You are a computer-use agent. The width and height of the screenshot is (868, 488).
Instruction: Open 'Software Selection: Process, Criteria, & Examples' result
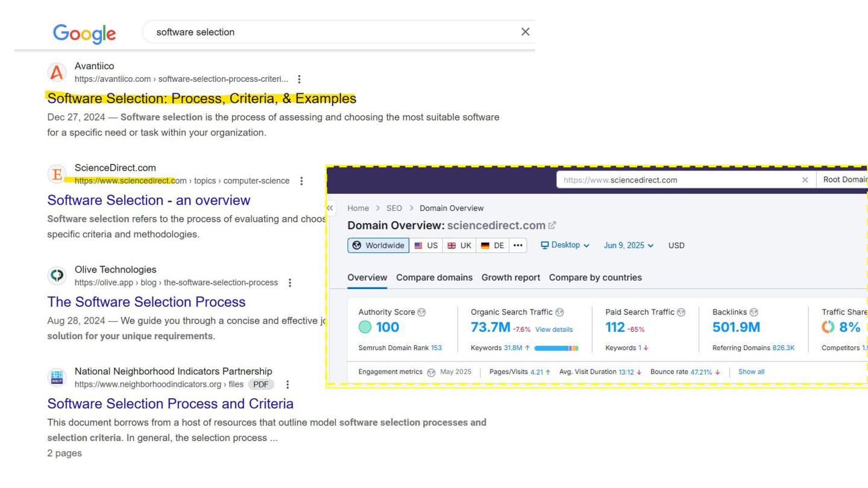[x=202, y=98]
